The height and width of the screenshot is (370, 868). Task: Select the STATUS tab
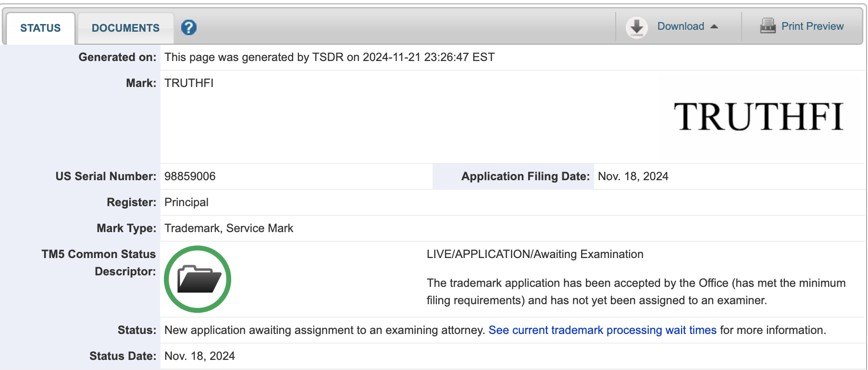(x=40, y=28)
